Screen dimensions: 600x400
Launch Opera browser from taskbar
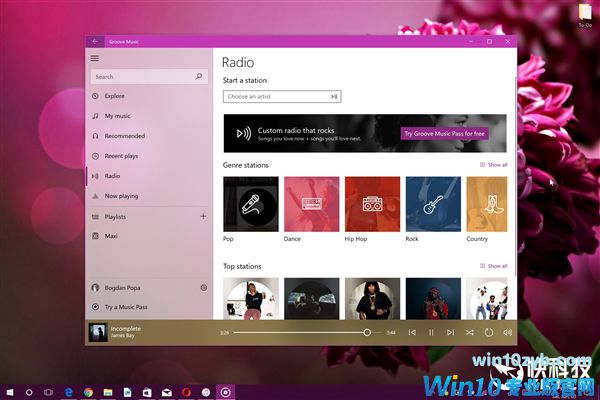(x=186, y=392)
